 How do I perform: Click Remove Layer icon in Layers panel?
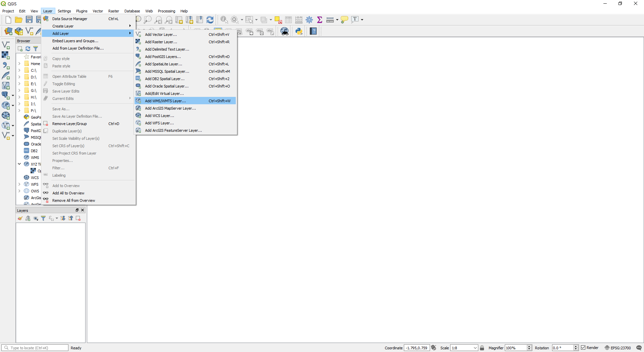pyautogui.click(x=78, y=218)
